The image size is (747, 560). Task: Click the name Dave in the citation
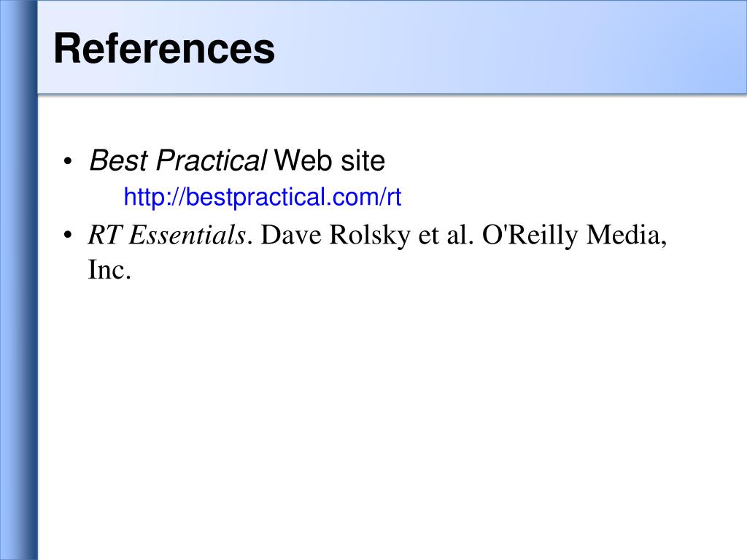[290, 235]
